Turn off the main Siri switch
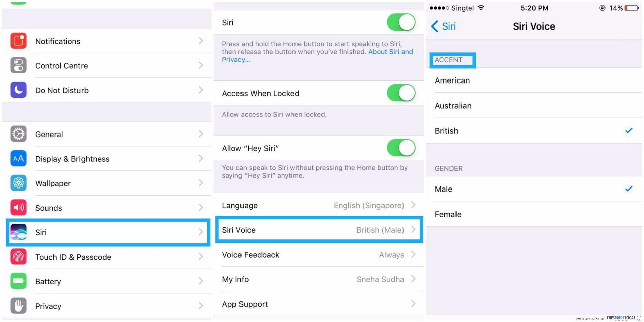 tap(401, 22)
